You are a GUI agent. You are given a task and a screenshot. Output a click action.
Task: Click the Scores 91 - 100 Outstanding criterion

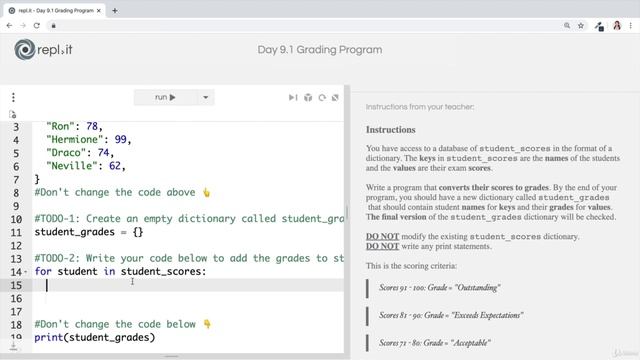(x=440, y=288)
